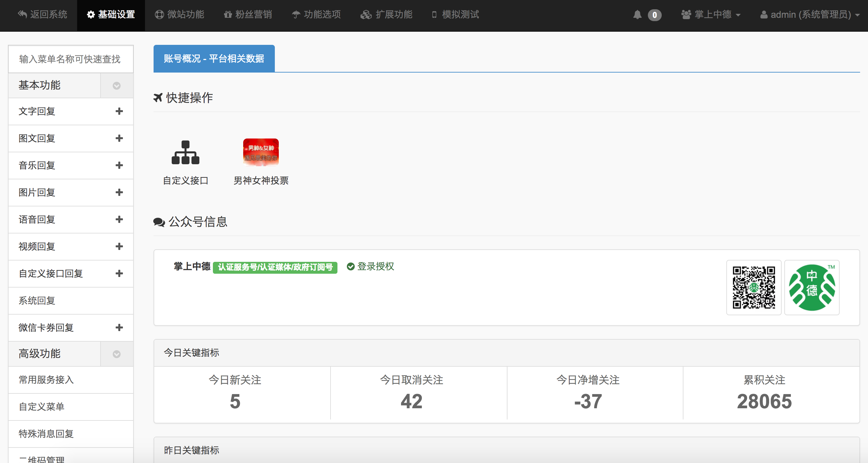Click the account QR code image
The width and height of the screenshot is (868, 463).
(x=753, y=287)
